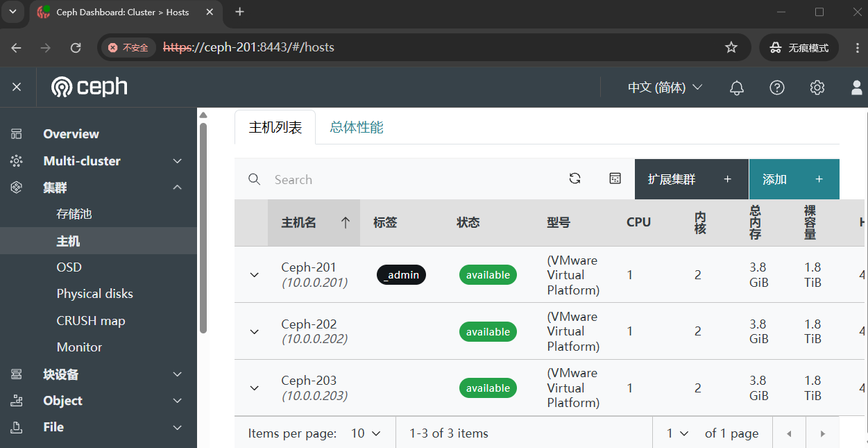The height and width of the screenshot is (448, 868).
Task: Open the help question-mark menu
Action: click(777, 88)
